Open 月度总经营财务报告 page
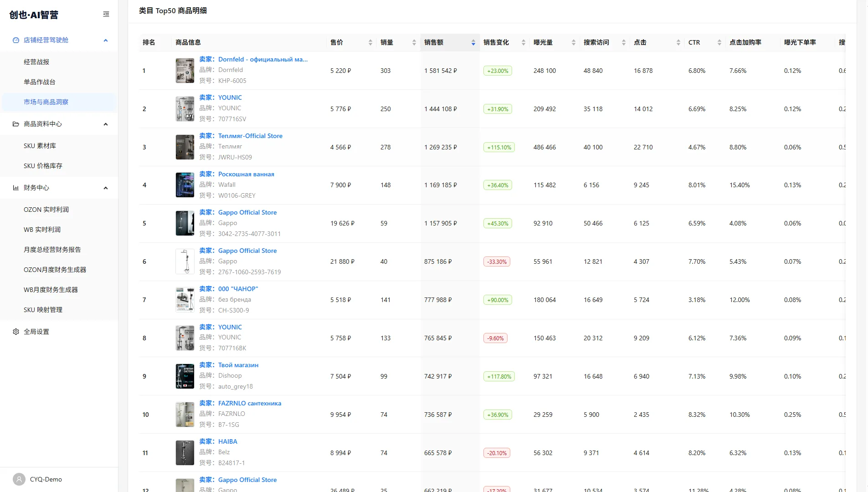This screenshot has width=868, height=492. coord(59,250)
